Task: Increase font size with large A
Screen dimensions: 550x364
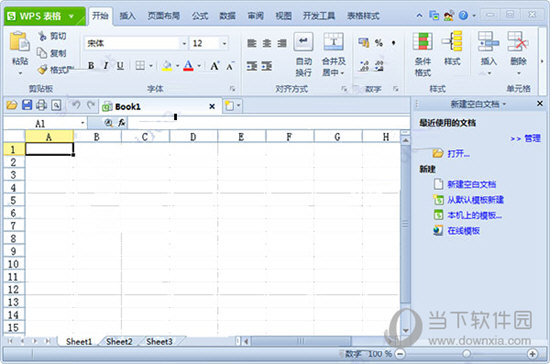Action: click(215, 66)
